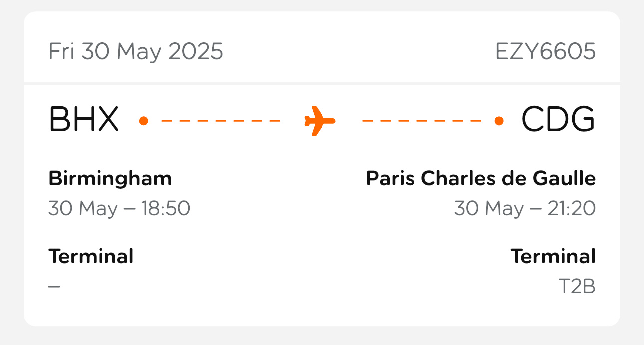Click the arrival Terminal heading under Paris

click(x=553, y=256)
